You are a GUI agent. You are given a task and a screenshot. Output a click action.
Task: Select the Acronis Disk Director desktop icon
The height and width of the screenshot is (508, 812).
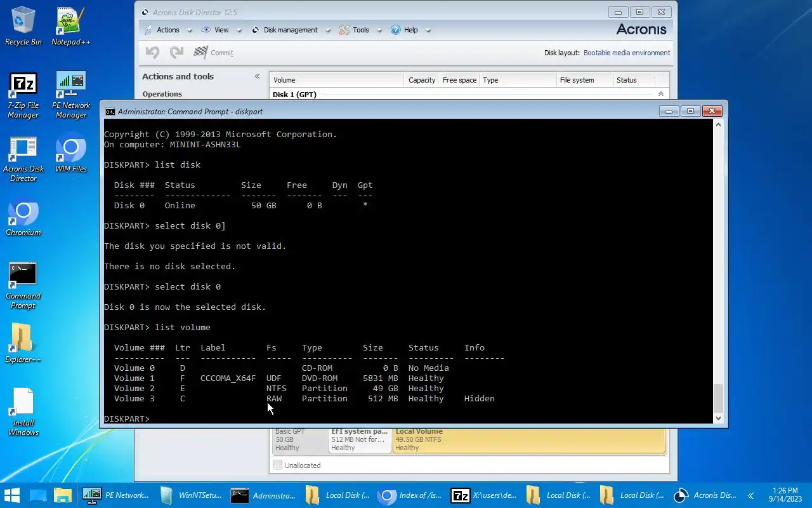point(23,159)
